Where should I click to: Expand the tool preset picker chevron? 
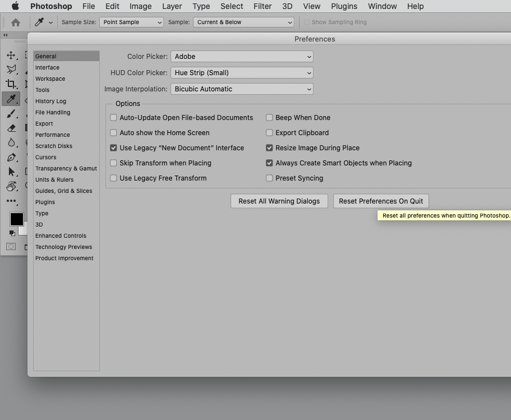point(50,22)
